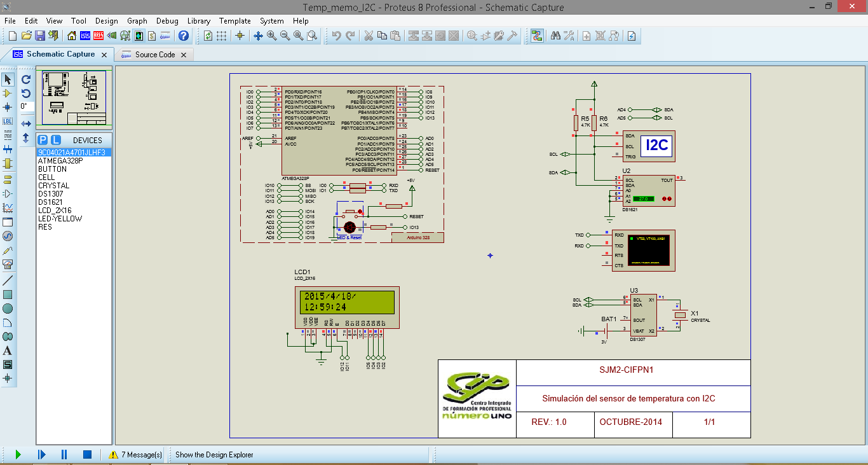The image size is (868, 465).
Task: Select the 2D Circle drawing tool
Action: (x=8, y=309)
